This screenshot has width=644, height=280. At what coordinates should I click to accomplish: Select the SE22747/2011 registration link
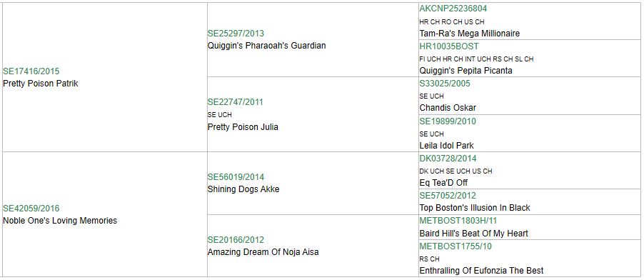236,102
